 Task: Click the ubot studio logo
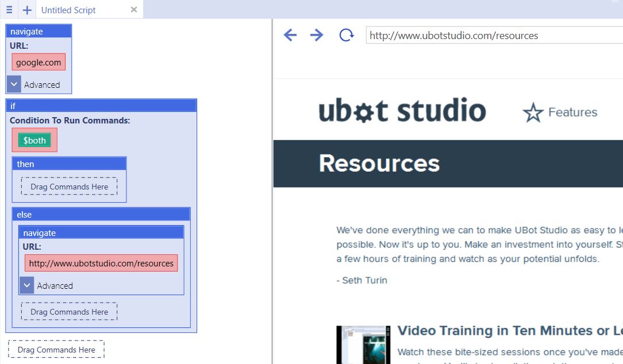tap(402, 110)
